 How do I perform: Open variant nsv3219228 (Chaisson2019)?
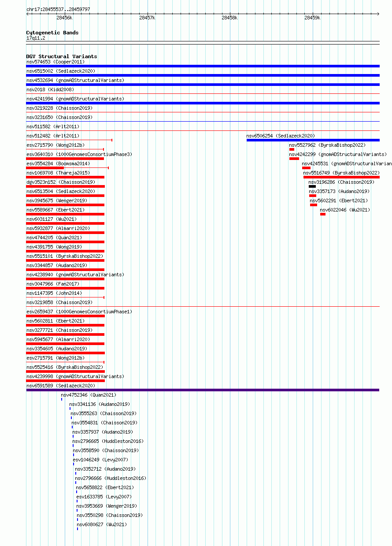59,108
